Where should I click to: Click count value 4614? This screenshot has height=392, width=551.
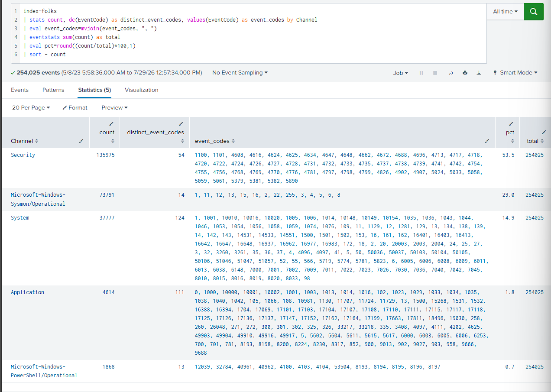click(109, 292)
